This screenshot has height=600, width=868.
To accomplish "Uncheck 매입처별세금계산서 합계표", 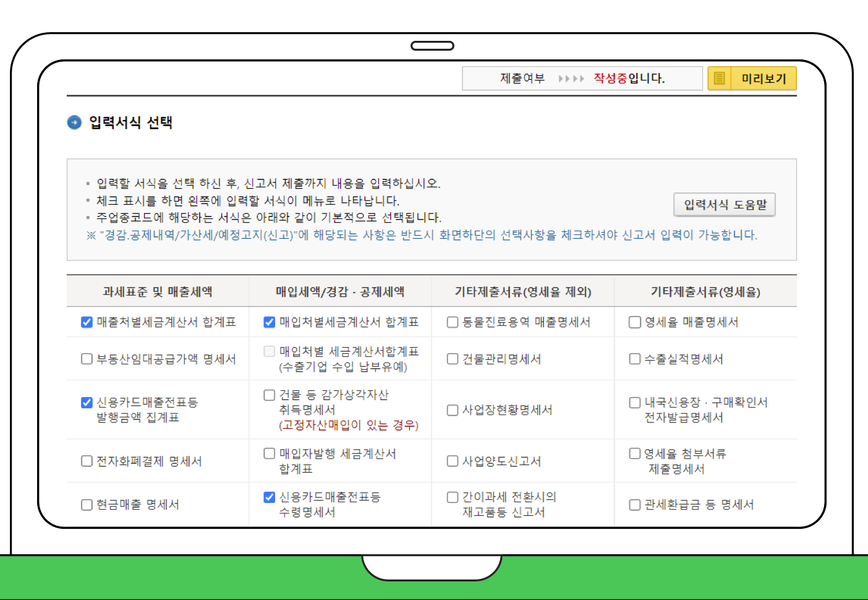I will [x=269, y=322].
